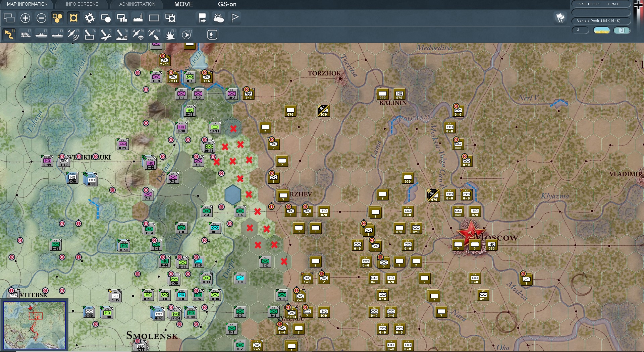
Task: Select the F8 bomb city mode
Action: (122, 35)
